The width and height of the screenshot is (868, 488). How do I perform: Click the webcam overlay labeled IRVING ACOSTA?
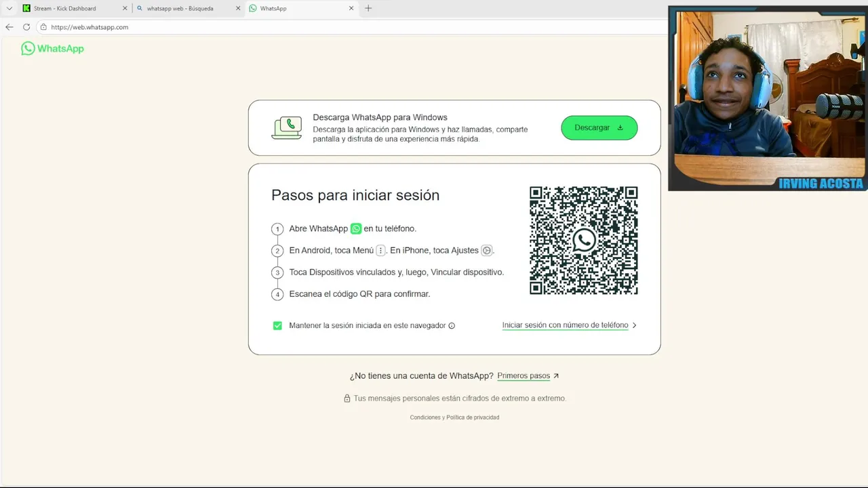tap(768, 98)
